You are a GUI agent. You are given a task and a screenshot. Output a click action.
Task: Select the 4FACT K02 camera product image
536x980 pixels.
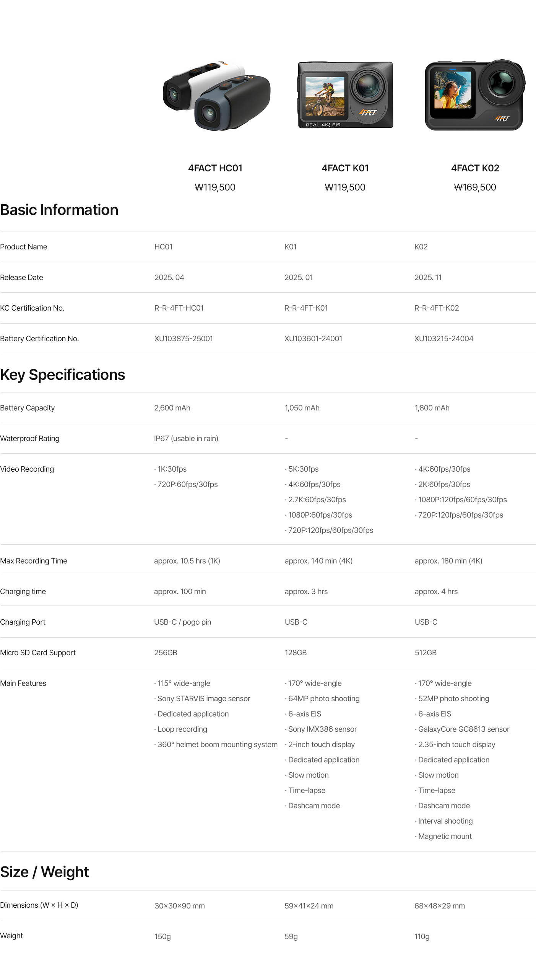coord(474,95)
